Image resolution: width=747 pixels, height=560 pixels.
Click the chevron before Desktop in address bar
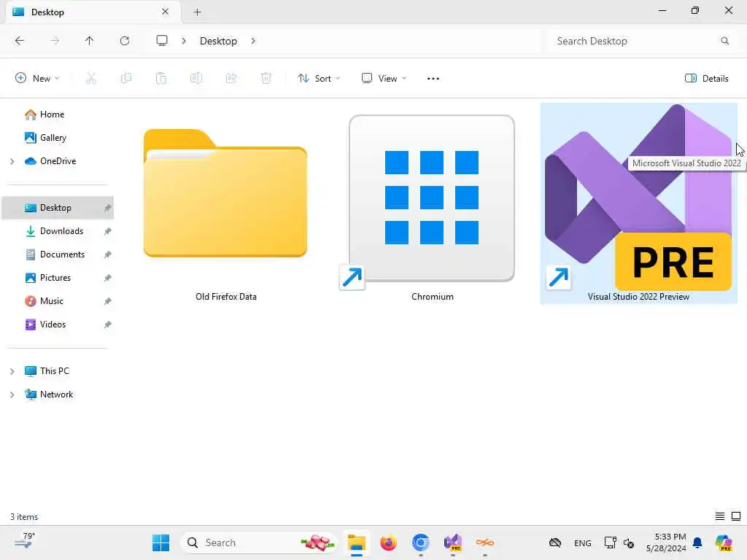tap(184, 41)
